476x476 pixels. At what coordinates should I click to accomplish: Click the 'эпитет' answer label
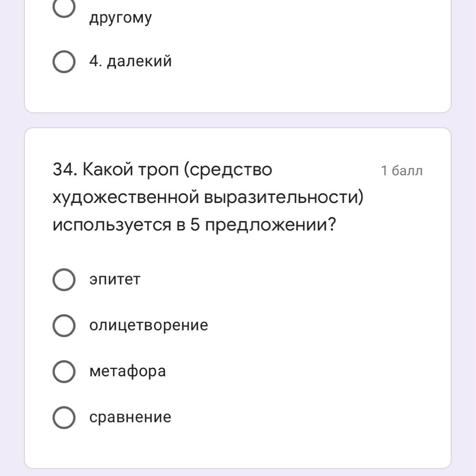(x=115, y=280)
